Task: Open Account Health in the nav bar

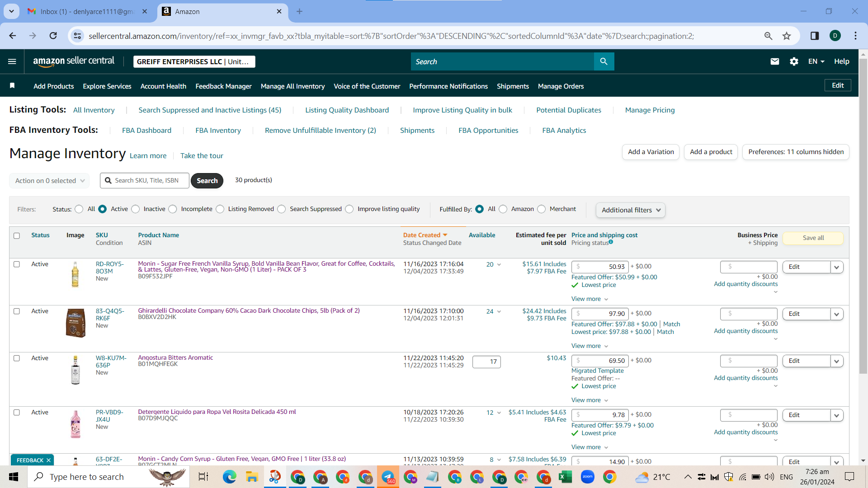Action: point(163,86)
